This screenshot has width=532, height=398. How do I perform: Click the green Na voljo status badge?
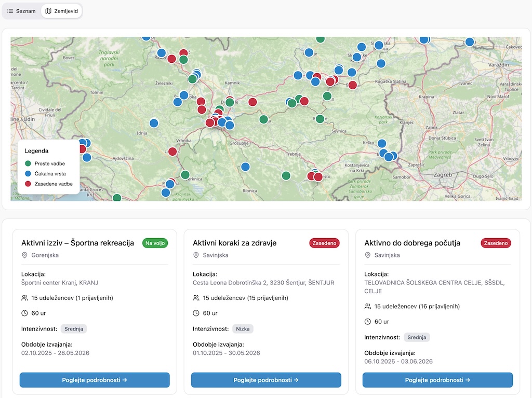(x=156, y=243)
